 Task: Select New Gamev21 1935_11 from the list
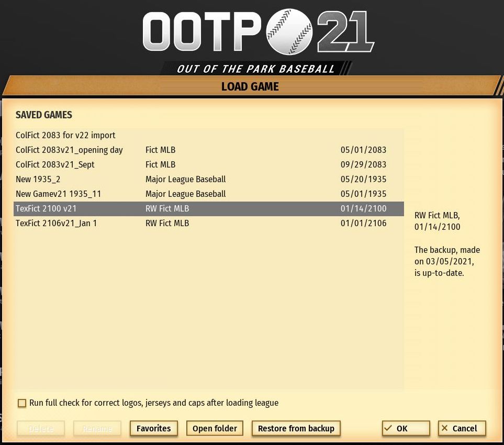click(58, 194)
